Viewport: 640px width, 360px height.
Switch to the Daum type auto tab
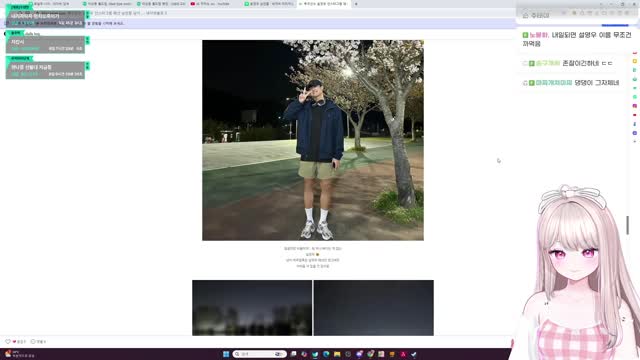pos(108,4)
